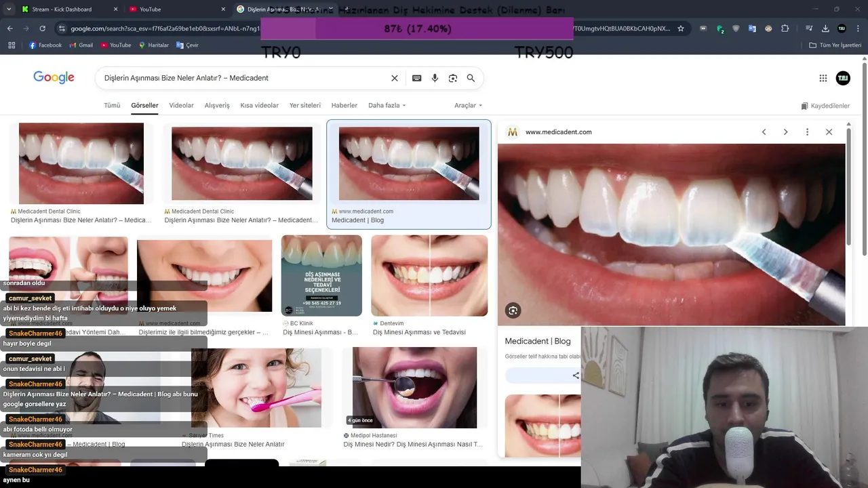This screenshot has width=868, height=488.
Task: Click the shield extension icon
Action: pyautogui.click(x=736, y=28)
